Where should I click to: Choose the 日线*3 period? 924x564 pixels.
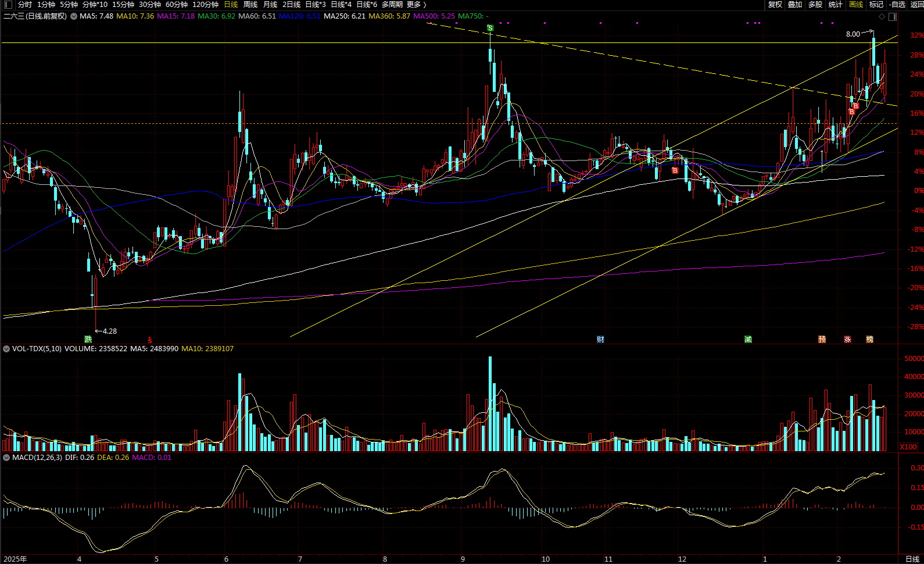click(x=316, y=5)
